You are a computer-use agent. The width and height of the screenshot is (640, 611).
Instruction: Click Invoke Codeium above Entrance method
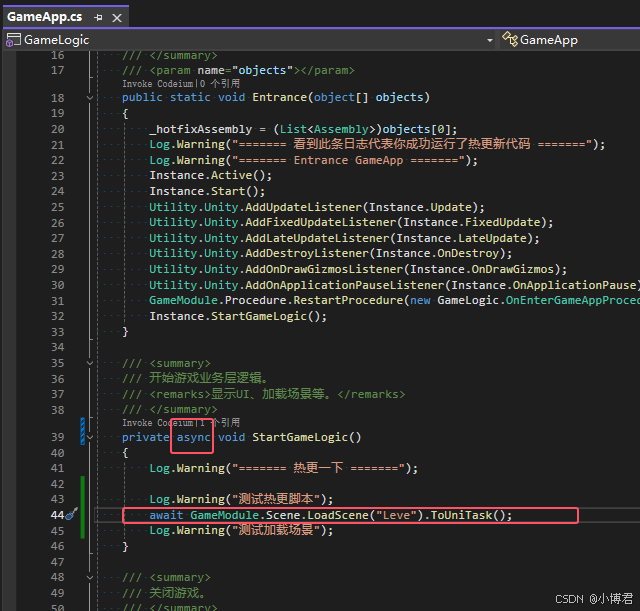coord(158,84)
